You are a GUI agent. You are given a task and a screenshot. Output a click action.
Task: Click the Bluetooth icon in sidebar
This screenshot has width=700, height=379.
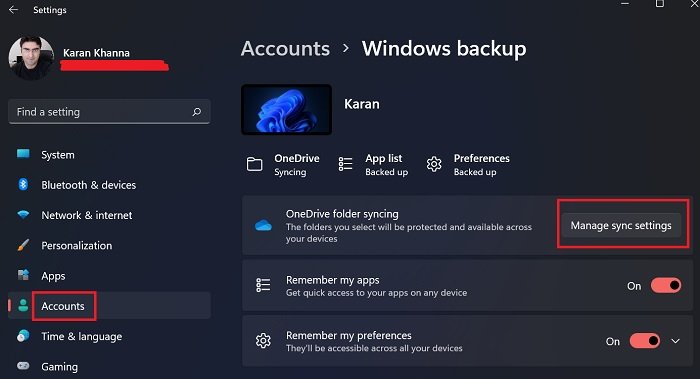tap(23, 184)
